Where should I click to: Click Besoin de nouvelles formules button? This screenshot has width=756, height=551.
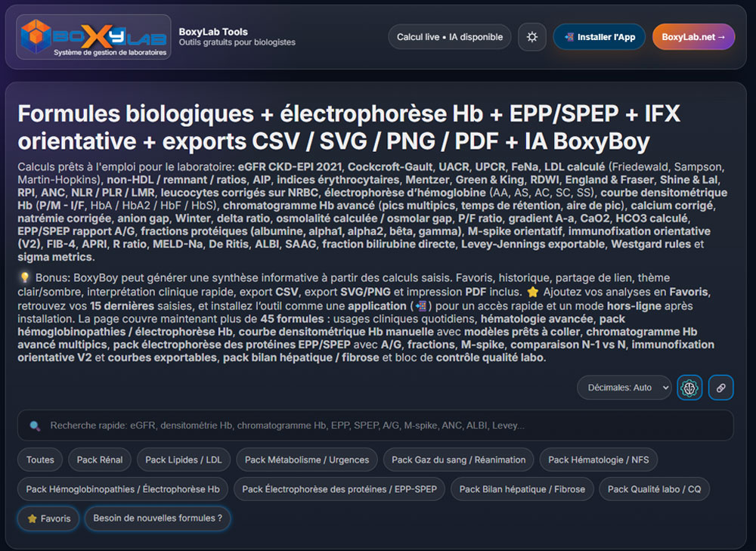click(x=158, y=518)
